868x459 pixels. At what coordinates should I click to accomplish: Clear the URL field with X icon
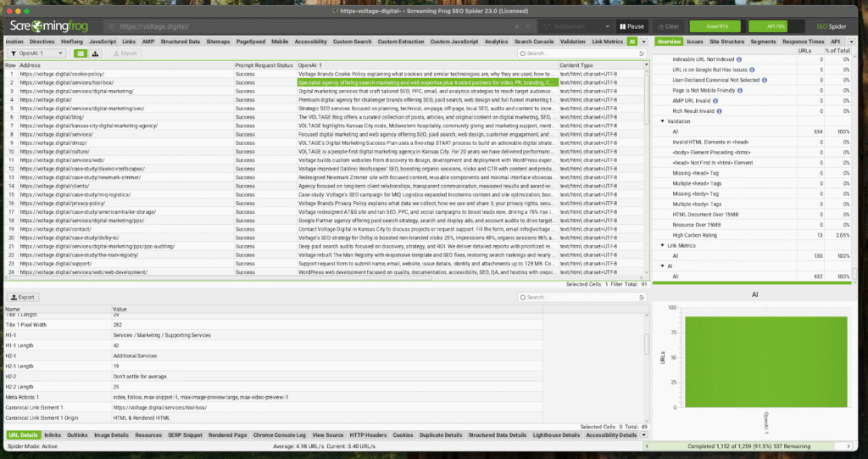coord(517,26)
